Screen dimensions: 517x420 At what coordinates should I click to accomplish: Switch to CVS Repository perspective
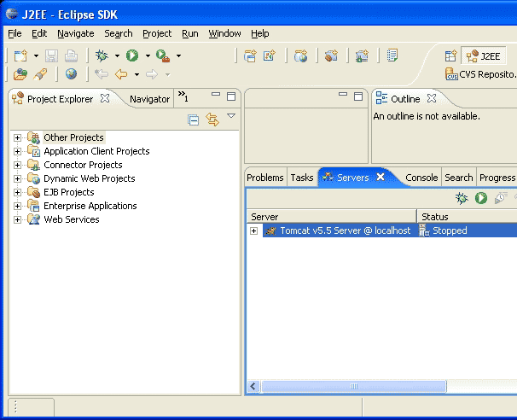click(480, 74)
